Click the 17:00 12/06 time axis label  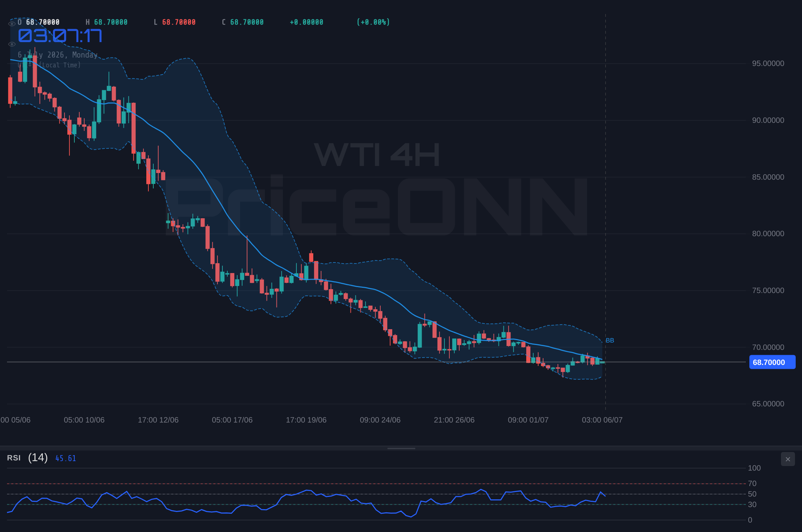point(158,420)
